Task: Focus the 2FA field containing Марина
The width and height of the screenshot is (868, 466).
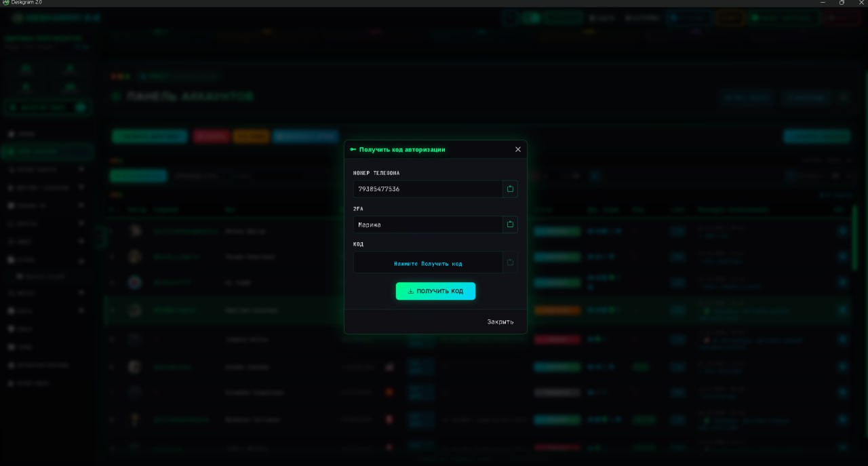Action: [428, 224]
